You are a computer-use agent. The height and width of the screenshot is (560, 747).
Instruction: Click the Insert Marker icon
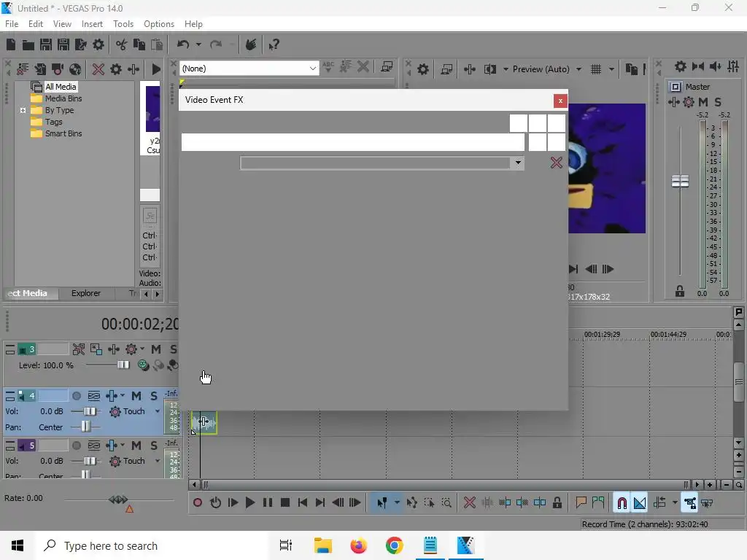click(x=581, y=503)
